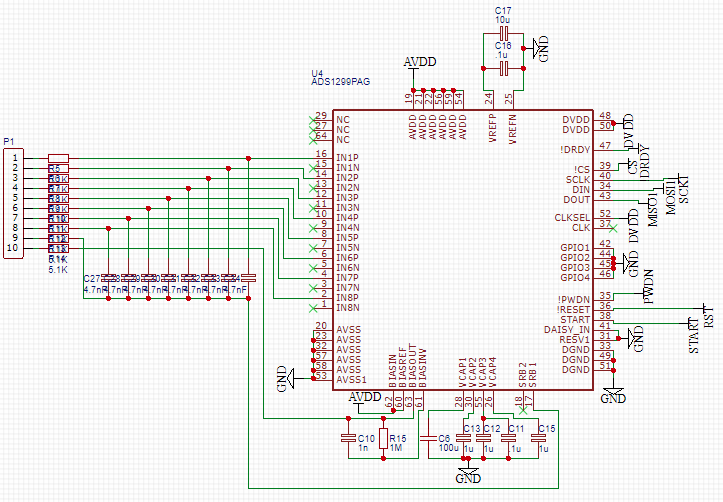Viewport: 723px width, 502px height.
Task: Click the rotated 'START' net label near RST
Action: tap(693, 336)
